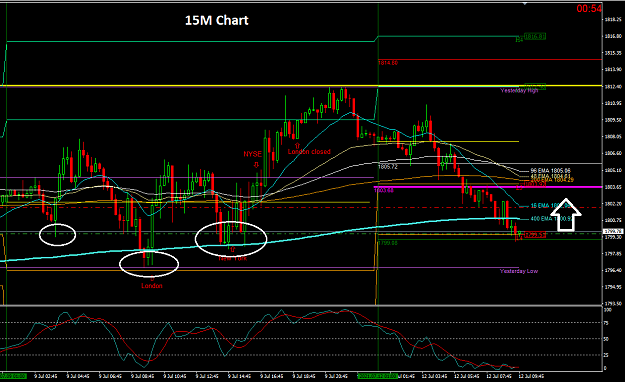Screen dimensions: 625x383
Task: Click '9 Jul 08:45' on time axis
Action: pyautogui.click(x=143, y=376)
